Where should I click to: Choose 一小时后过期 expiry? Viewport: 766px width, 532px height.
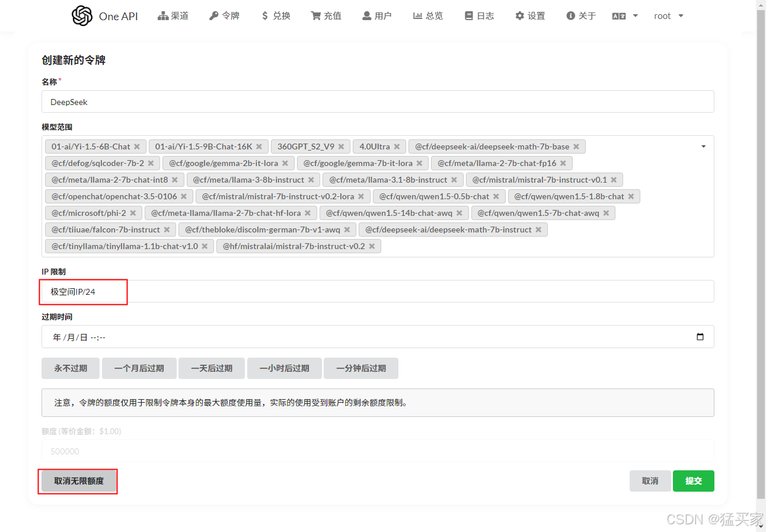(285, 368)
